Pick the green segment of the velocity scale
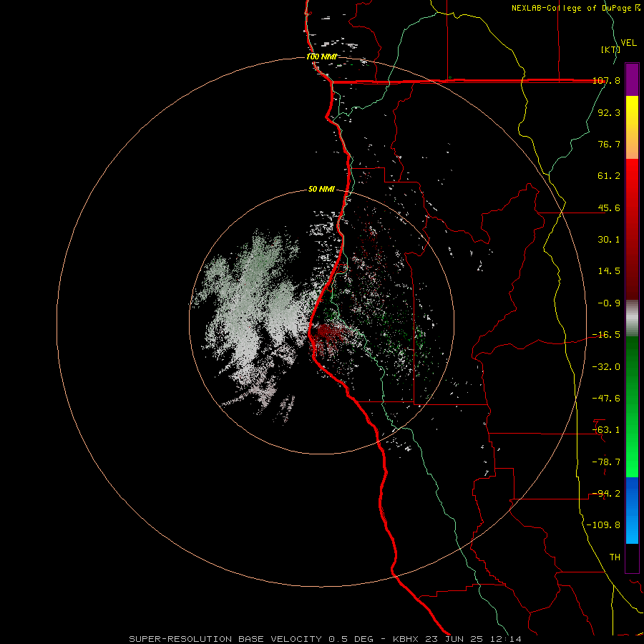 [632, 406]
